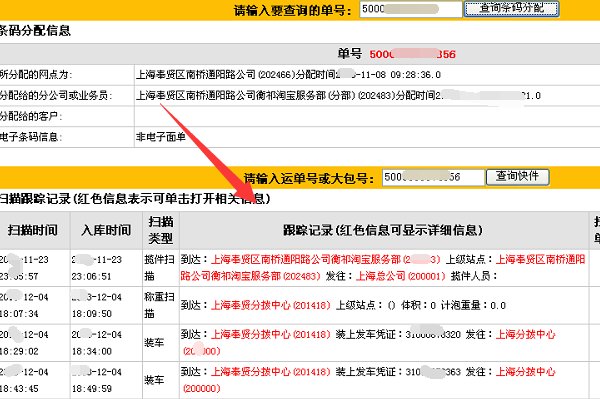This screenshot has width=600, height=399.
Task: Focus the 请输入要查询的单号 input field
Action: (411, 9)
